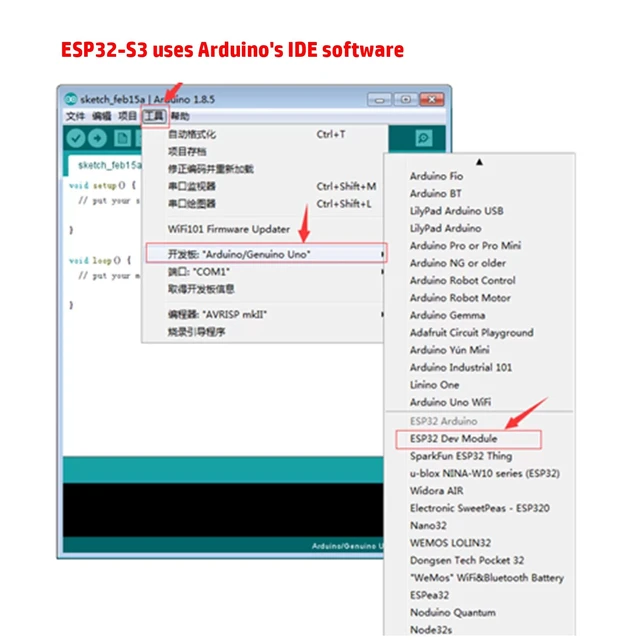640x640 pixels.
Task: Select Arduino Robot Motor board
Action: pyautogui.click(x=480, y=298)
